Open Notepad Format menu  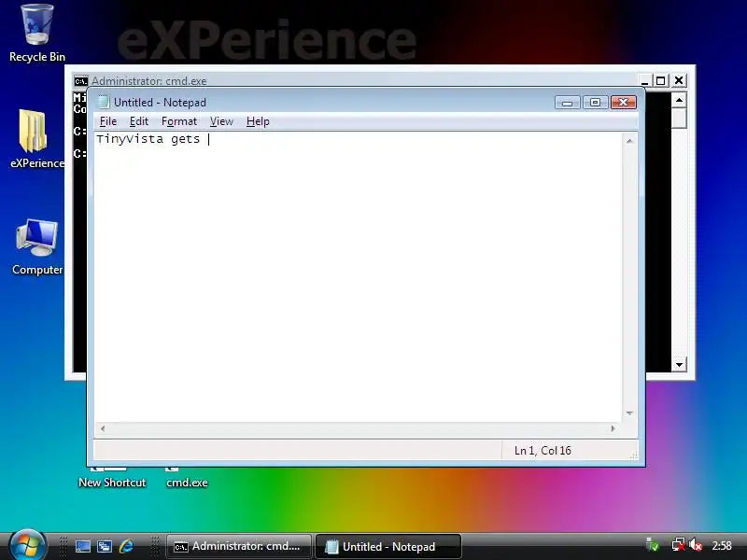click(178, 121)
